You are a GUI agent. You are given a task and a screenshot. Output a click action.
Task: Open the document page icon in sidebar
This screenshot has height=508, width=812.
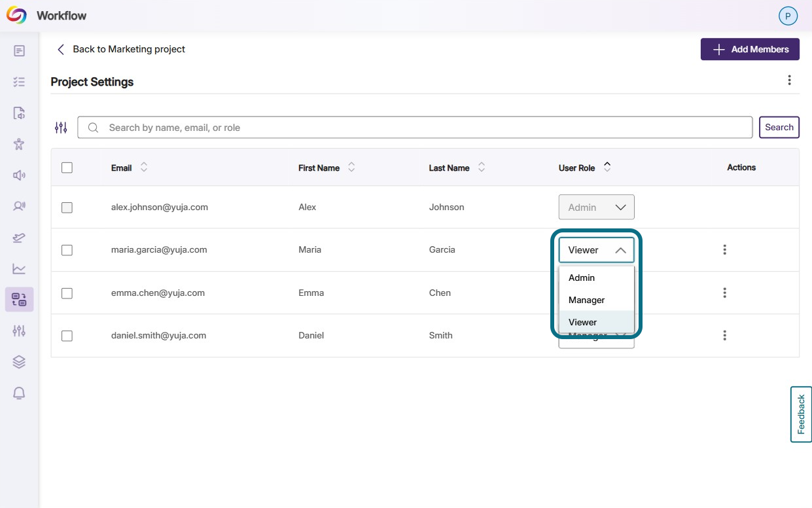pyautogui.click(x=19, y=50)
